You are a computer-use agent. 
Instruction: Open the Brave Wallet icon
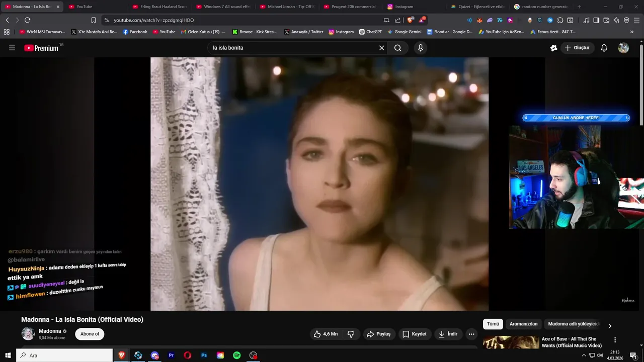pyautogui.click(x=606, y=20)
